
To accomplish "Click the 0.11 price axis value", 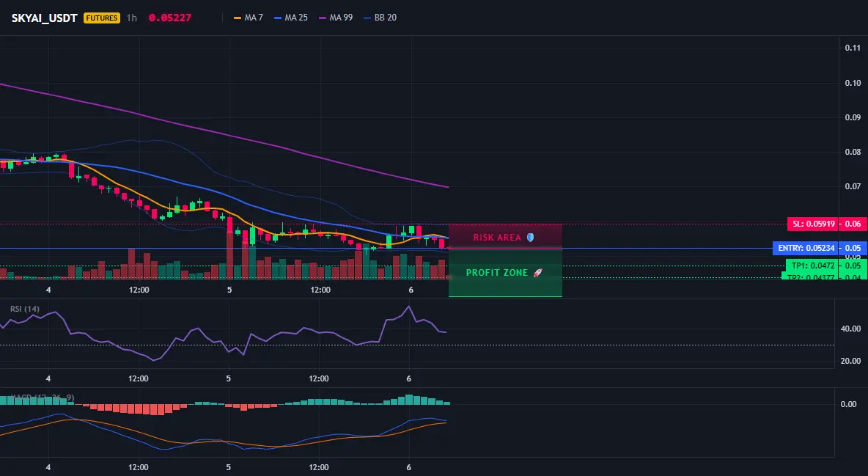I will click(x=853, y=48).
